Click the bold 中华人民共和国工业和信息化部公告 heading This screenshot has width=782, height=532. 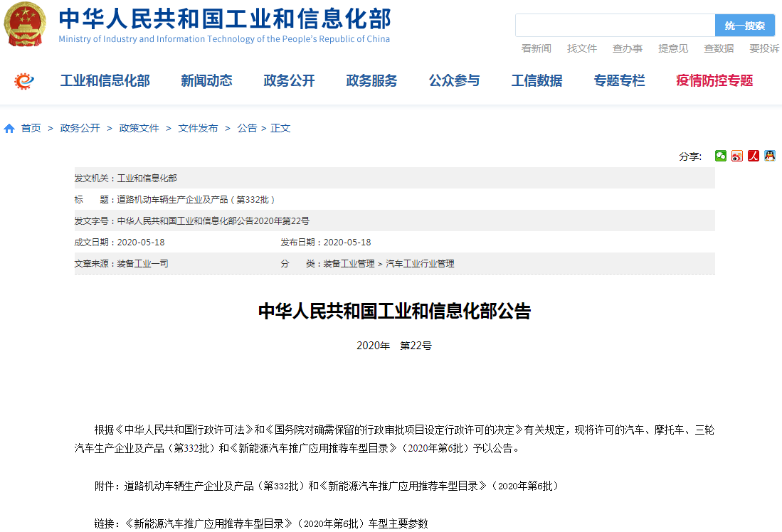coord(394,311)
